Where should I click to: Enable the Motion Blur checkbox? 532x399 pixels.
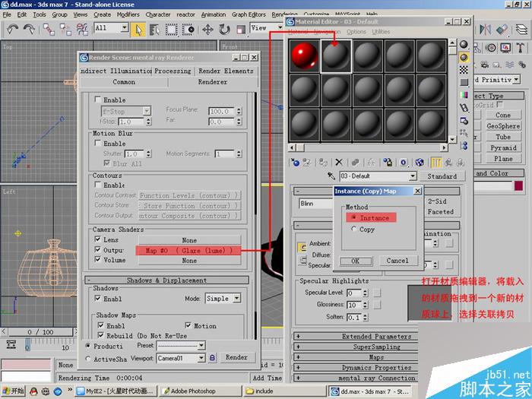pos(98,143)
